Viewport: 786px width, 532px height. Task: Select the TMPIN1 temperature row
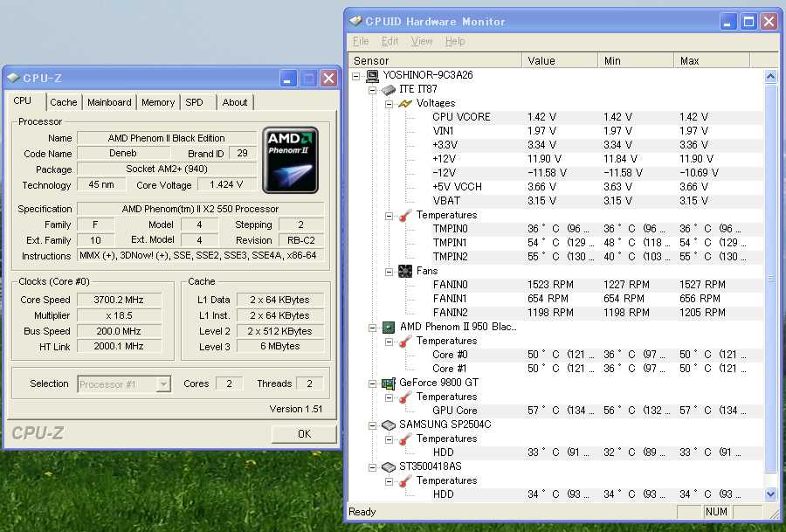(x=596, y=243)
